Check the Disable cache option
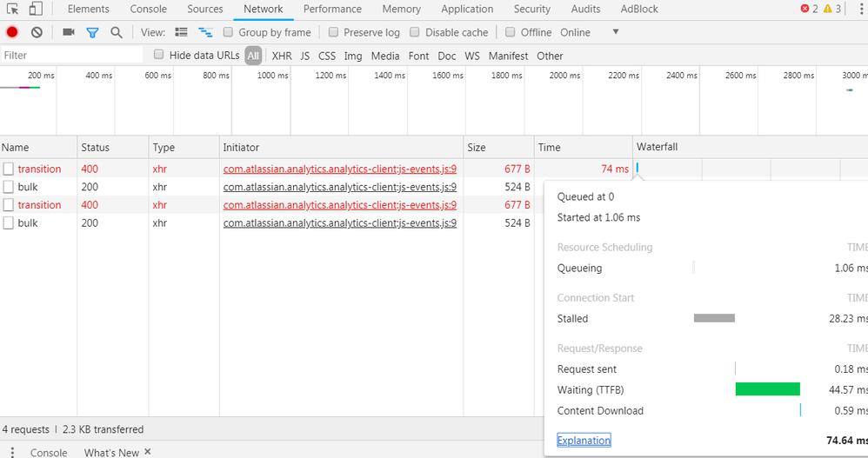Screen dimensions: 868x458 [415, 32]
